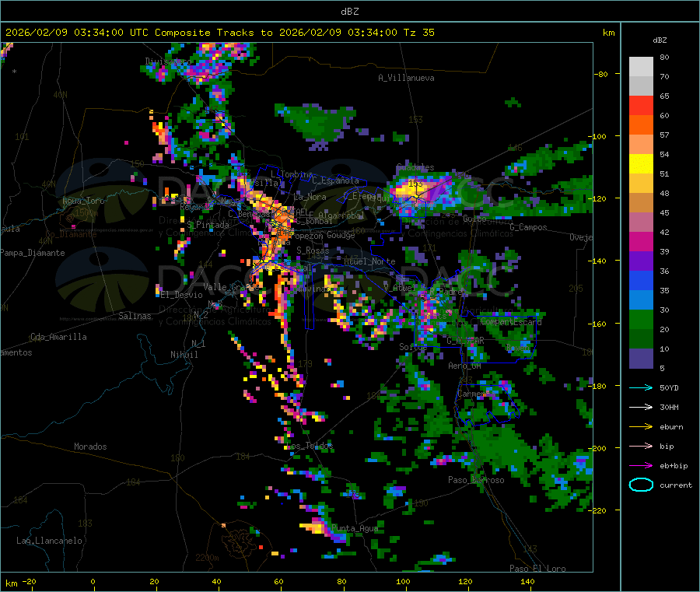Image resolution: width=700 pixels, height=592 pixels.
Task: Click the 'eb+bip' legend label
Action: [674, 466]
